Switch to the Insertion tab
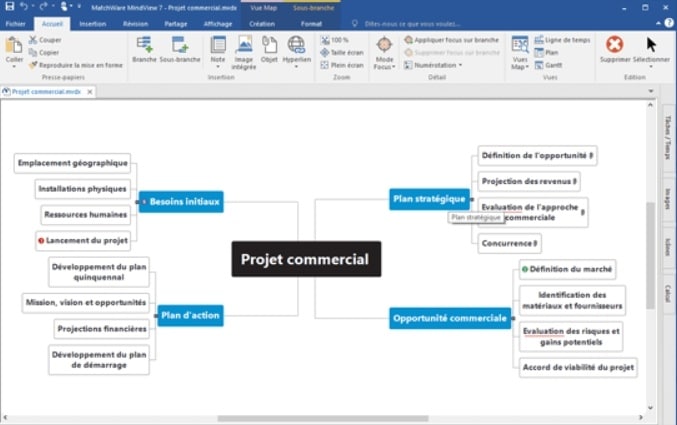 coord(92,24)
